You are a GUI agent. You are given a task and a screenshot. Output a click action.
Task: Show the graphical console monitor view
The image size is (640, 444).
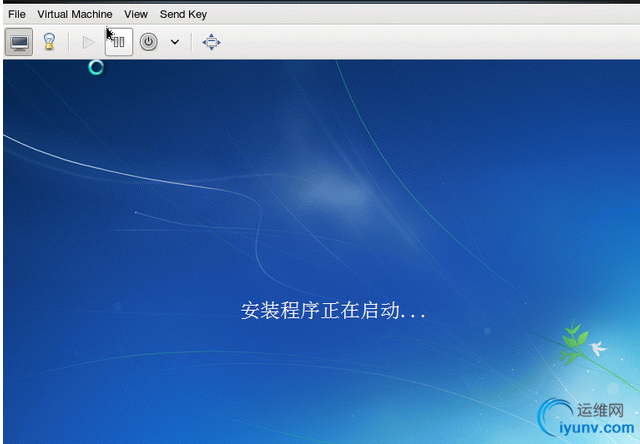coord(19,42)
